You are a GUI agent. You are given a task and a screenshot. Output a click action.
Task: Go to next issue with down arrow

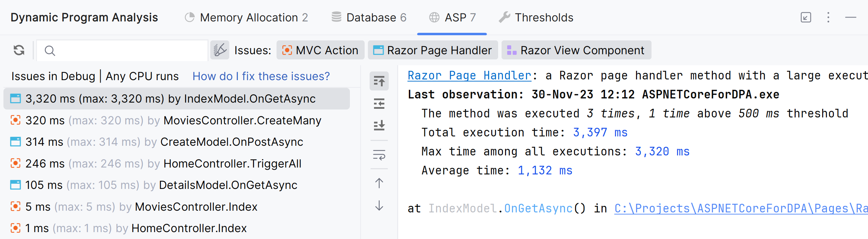[x=379, y=206]
